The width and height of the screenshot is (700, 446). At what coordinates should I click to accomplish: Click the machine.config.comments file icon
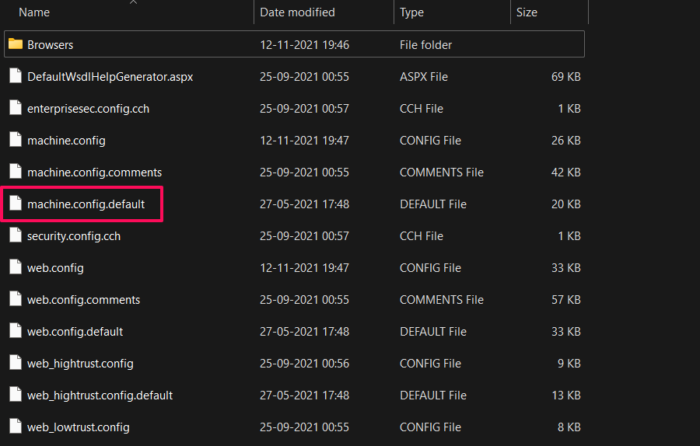tap(15, 172)
